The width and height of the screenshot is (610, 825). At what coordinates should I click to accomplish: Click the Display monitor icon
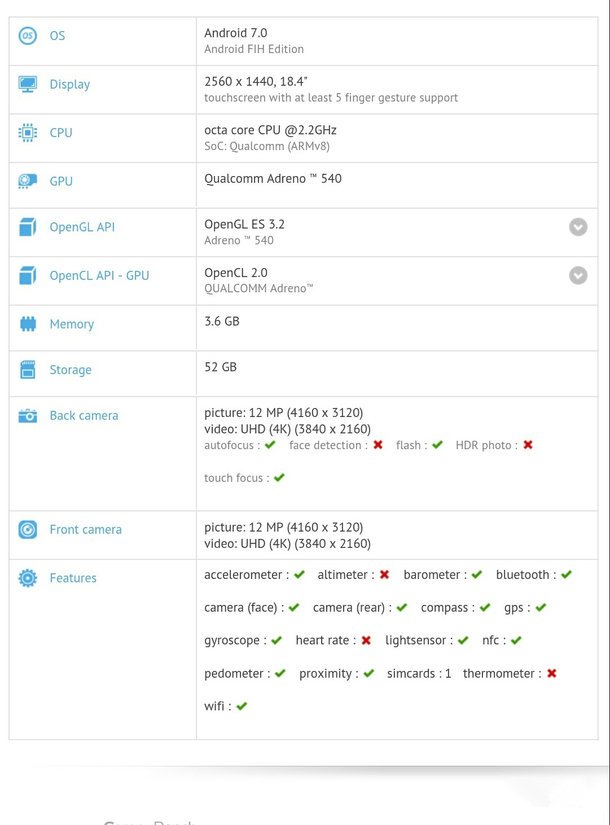[x=28, y=85]
